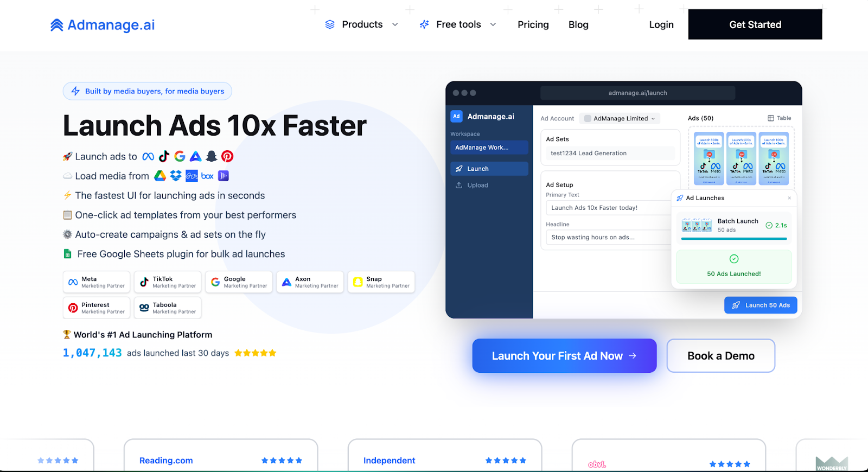The height and width of the screenshot is (472, 868).
Task: Click the first ad thumbnail under Ads (50)
Action: (709, 158)
